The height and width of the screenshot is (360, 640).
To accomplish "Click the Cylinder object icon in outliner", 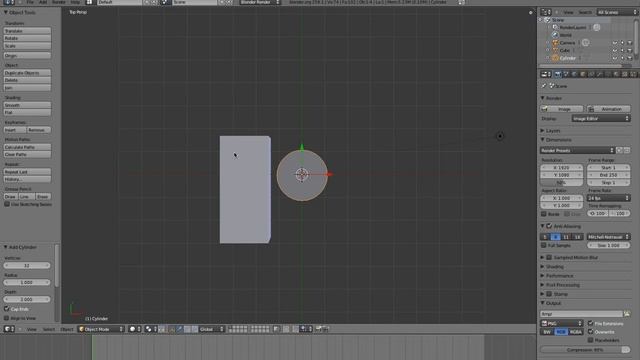I will (555, 58).
